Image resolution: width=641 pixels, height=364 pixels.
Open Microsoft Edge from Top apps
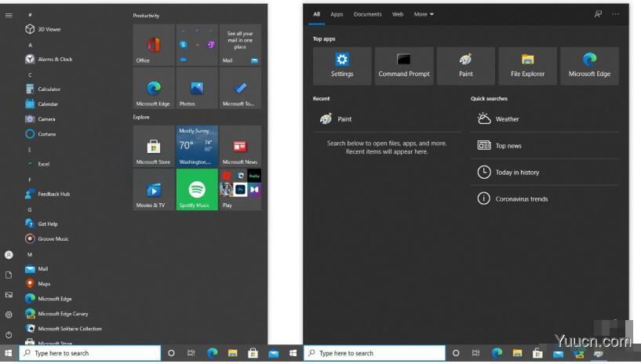[x=589, y=66]
